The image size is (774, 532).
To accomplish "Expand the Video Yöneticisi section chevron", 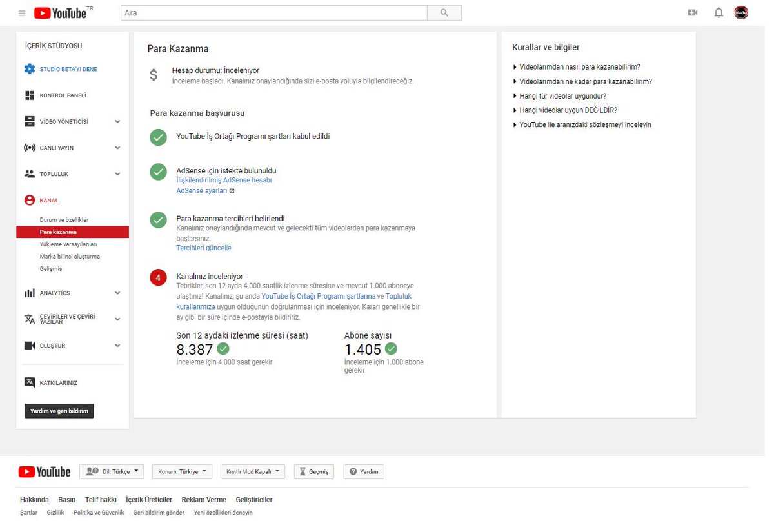I will 117,121.
